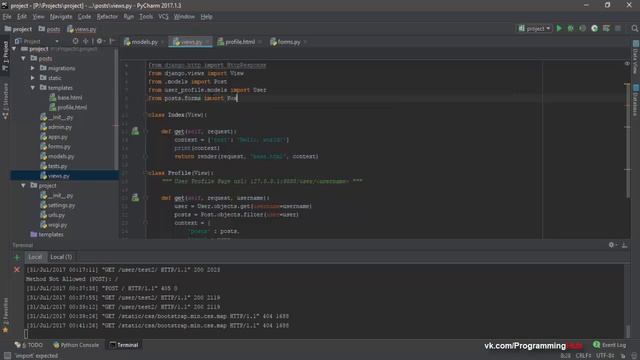Screen dimensions: 640x360
Task: Switch to forms.py editor tab
Action: click(x=289, y=42)
